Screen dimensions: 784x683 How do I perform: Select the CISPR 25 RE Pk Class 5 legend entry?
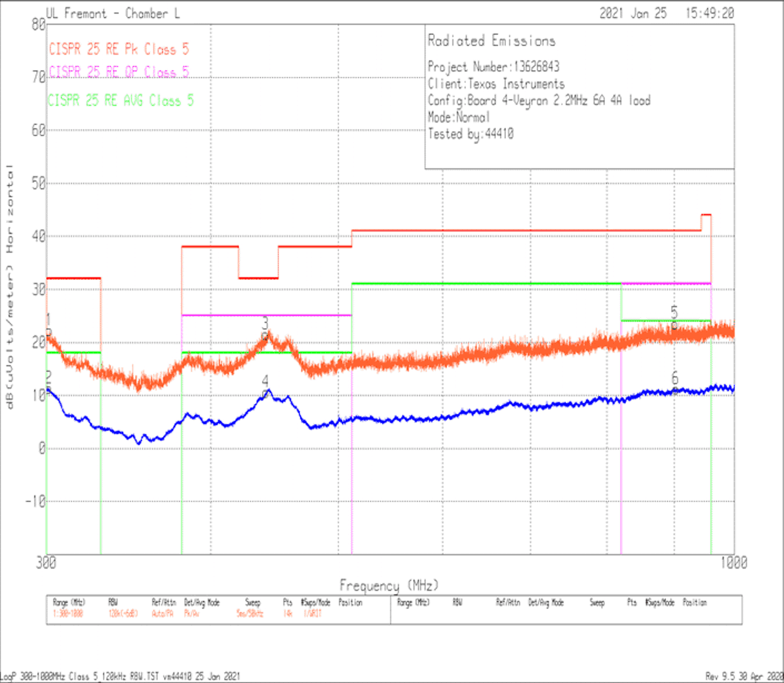point(119,49)
